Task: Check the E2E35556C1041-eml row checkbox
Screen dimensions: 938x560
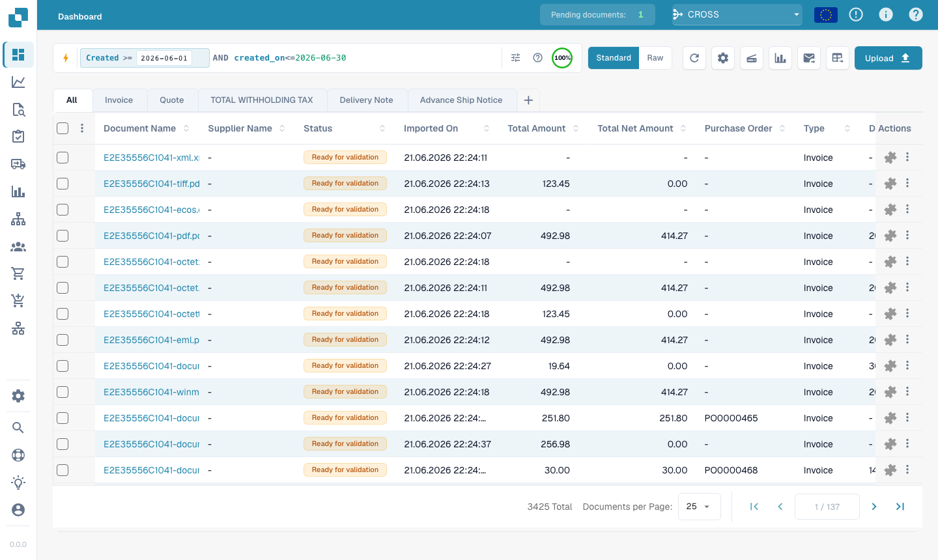Action: (x=63, y=340)
